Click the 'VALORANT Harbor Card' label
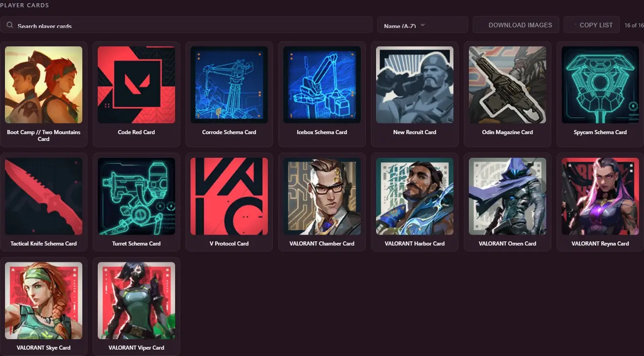This screenshot has width=644, height=356. [x=415, y=244]
